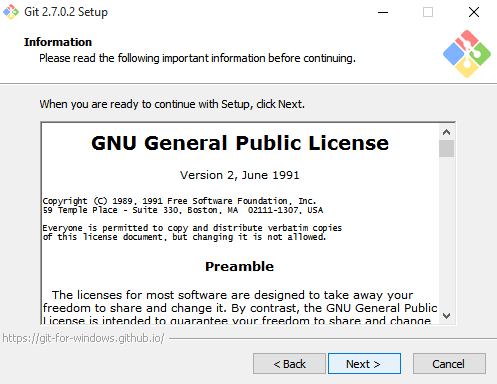Click the '59 Temple Place - Suite 330' line
The image size is (497, 384).
point(183,210)
